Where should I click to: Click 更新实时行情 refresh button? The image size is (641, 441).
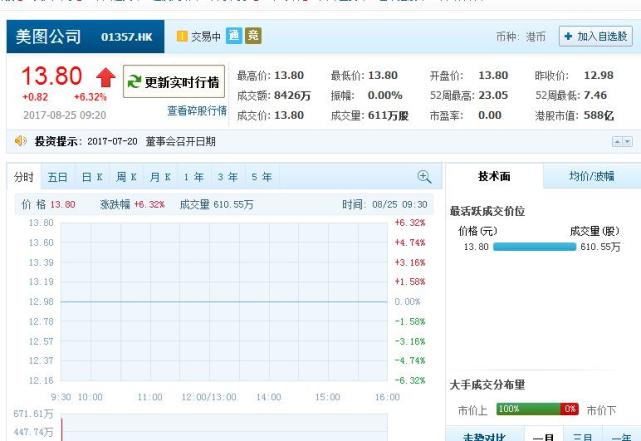tap(174, 81)
